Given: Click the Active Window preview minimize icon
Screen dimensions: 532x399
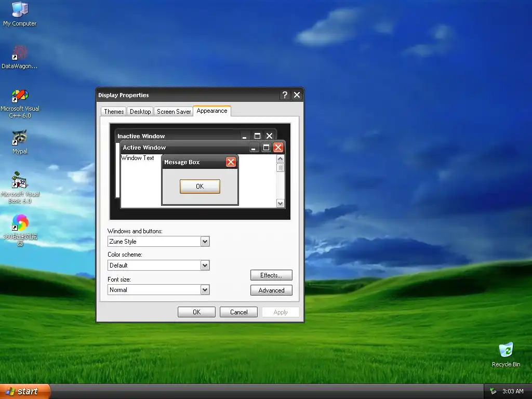Looking at the screenshot, I should (x=254, y=147).
